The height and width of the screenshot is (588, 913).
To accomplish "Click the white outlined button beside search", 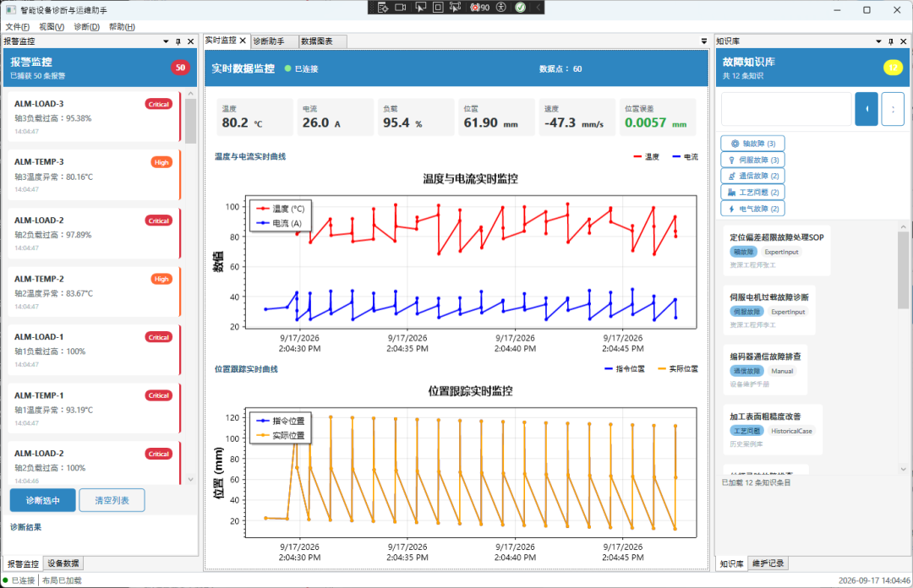I will [894, 109].
